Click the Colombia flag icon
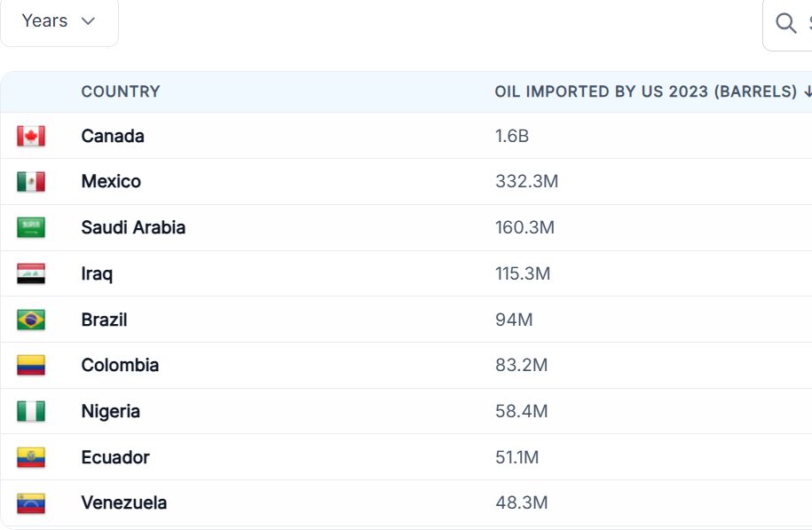The height and width of the screenshot is (530, 812). tap(31, 365)
